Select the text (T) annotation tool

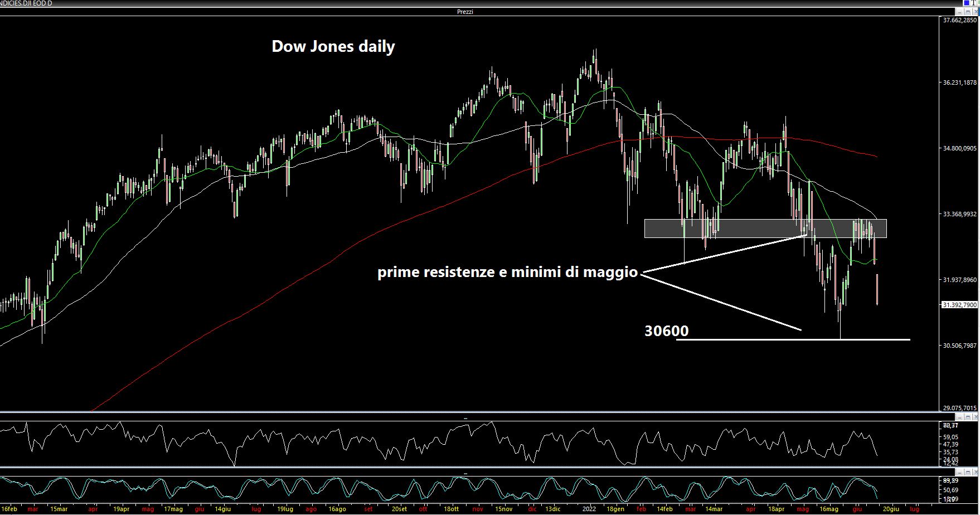point(973,3)
